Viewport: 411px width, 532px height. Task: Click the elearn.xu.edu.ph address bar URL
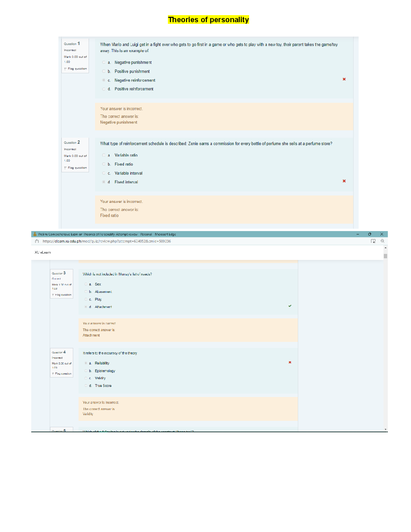click(106, 241)
